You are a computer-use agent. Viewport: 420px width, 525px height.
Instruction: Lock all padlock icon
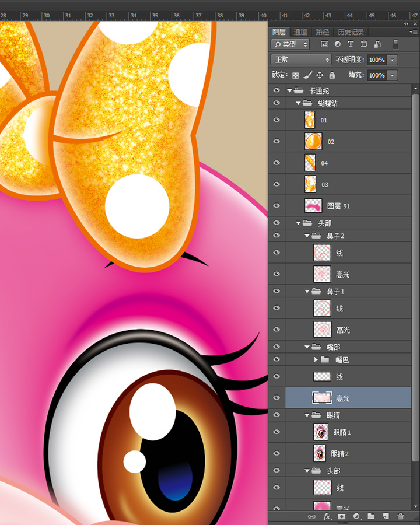[332, 75]
